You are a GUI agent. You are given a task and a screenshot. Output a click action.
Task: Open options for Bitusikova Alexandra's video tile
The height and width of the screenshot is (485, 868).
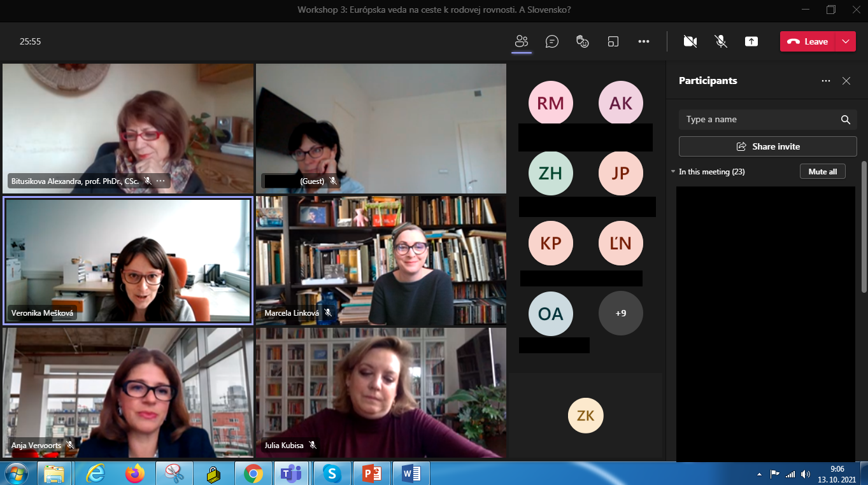click(x=160, y=181)
